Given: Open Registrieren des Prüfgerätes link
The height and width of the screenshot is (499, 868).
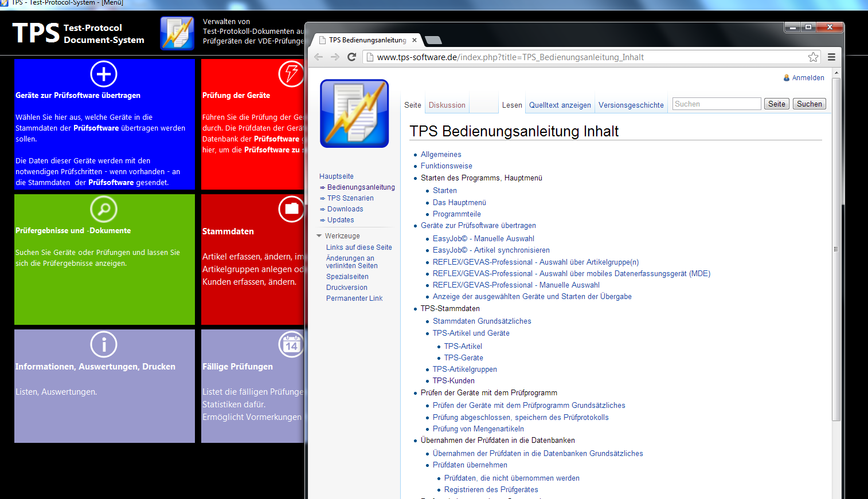Looking at the screenshot, I should coord(491,490).
